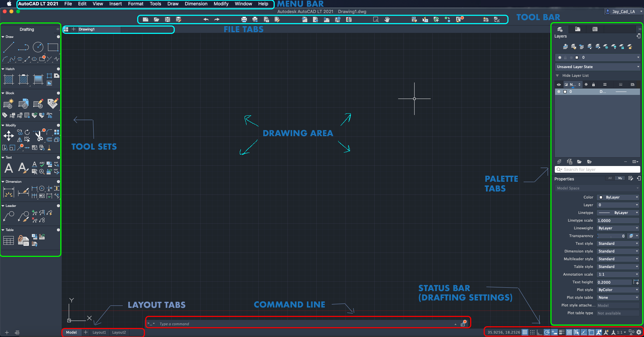Select the Hatch tool
This screenshot has height=337, width=644.
[9, 79]
